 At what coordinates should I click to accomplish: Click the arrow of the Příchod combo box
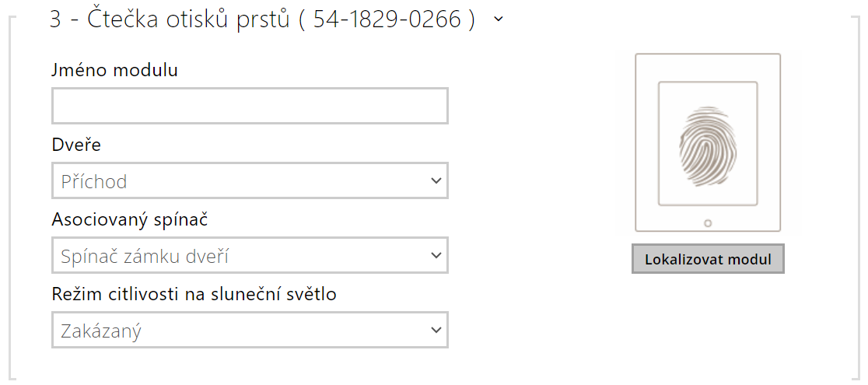tap(435, 181)
